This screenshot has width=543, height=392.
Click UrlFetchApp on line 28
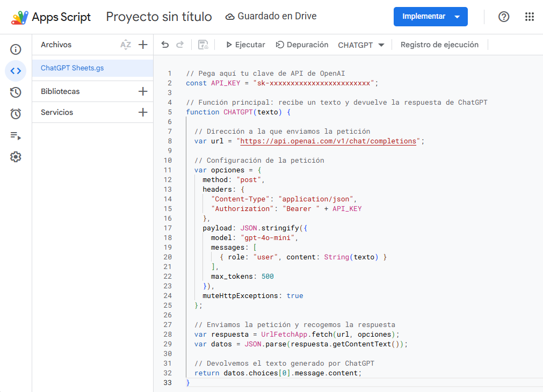[284, 335]
